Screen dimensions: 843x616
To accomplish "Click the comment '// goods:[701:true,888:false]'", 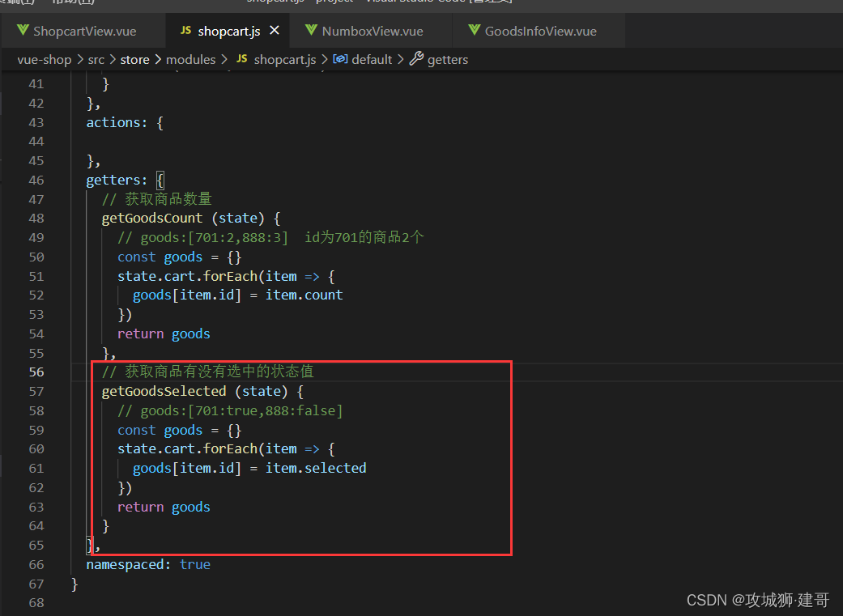I will click(230, 410).
